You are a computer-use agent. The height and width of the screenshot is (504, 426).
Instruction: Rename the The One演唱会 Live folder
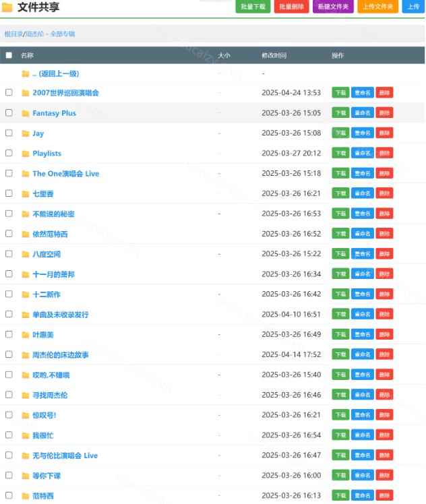coord(363,173)
